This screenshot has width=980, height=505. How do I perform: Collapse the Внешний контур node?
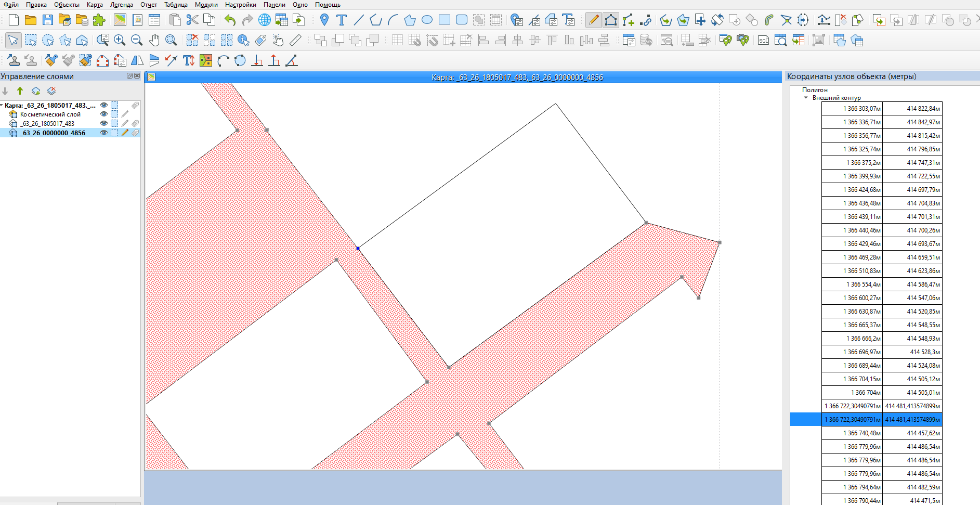tap(806, 98)
